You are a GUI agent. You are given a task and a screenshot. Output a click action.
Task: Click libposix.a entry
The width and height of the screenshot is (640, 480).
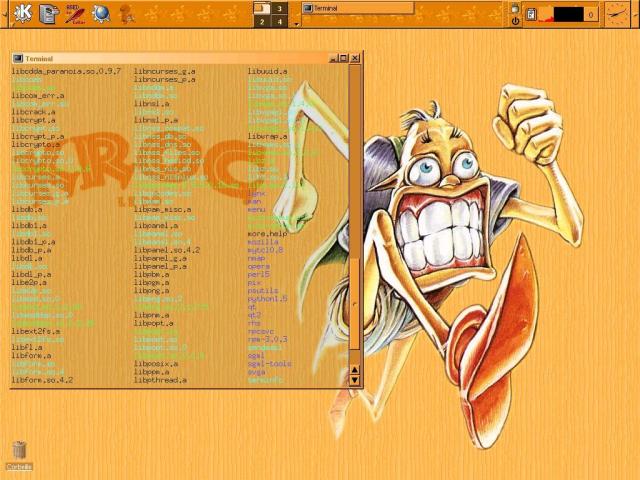pyautogui.click(x=156, y=364)
